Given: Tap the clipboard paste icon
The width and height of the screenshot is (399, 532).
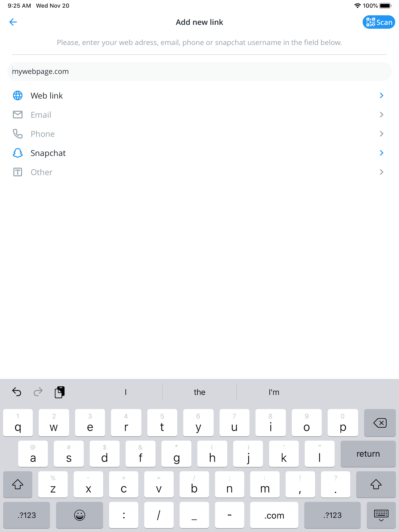Looking at the screenshot, I should pyautogui.click(x=59, y=392).
